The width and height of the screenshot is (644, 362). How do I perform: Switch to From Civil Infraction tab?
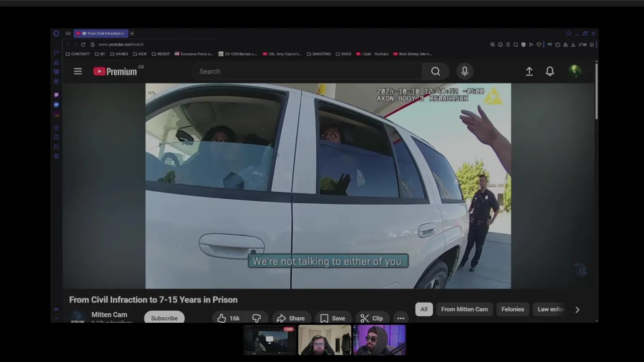coord(101,33)
